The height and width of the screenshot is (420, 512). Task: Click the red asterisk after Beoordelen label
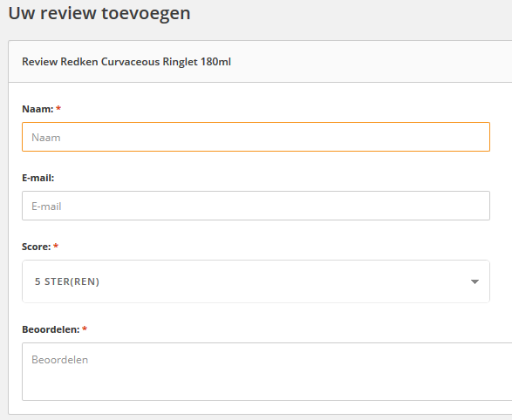tap(85, 329)
